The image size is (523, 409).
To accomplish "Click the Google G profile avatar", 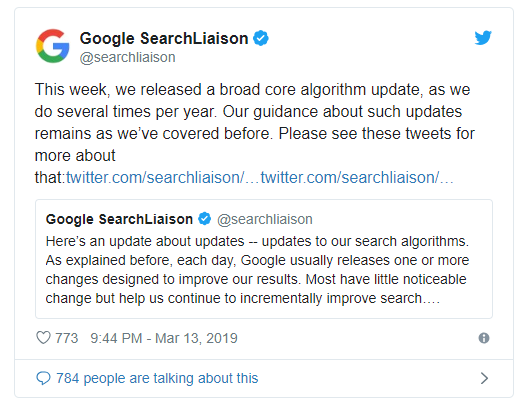I will (x=53, y=46).
